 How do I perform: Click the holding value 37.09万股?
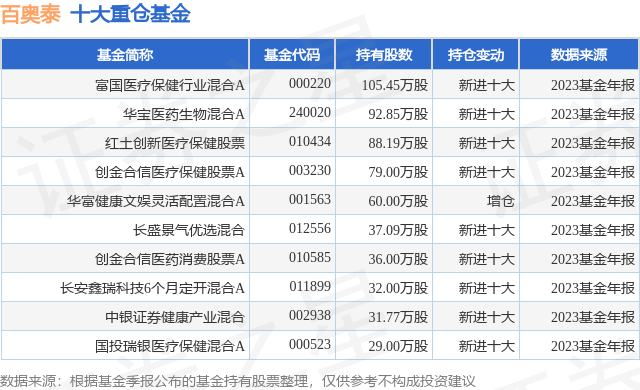pos(398,230)
